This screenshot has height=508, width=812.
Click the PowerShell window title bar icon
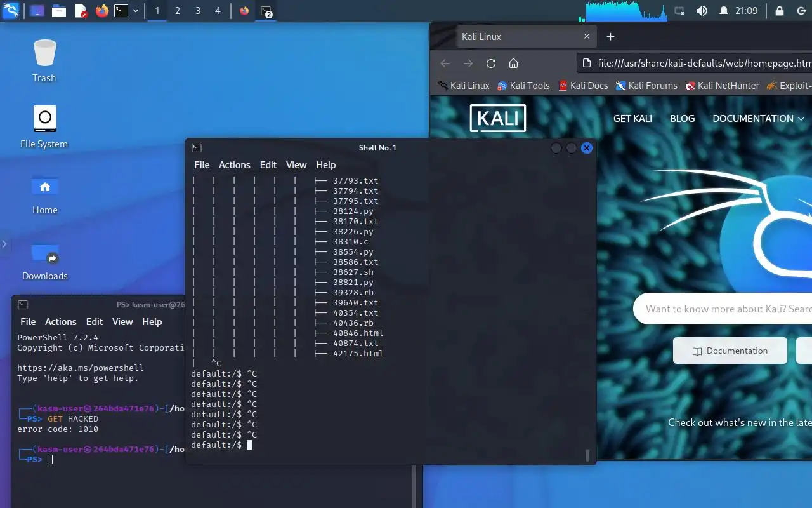pyautogui.click(x=23, y=305)
